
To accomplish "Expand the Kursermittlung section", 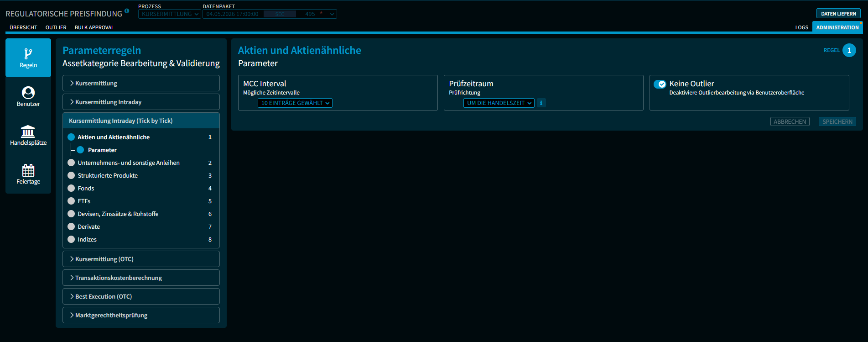I will coord(141,83).
